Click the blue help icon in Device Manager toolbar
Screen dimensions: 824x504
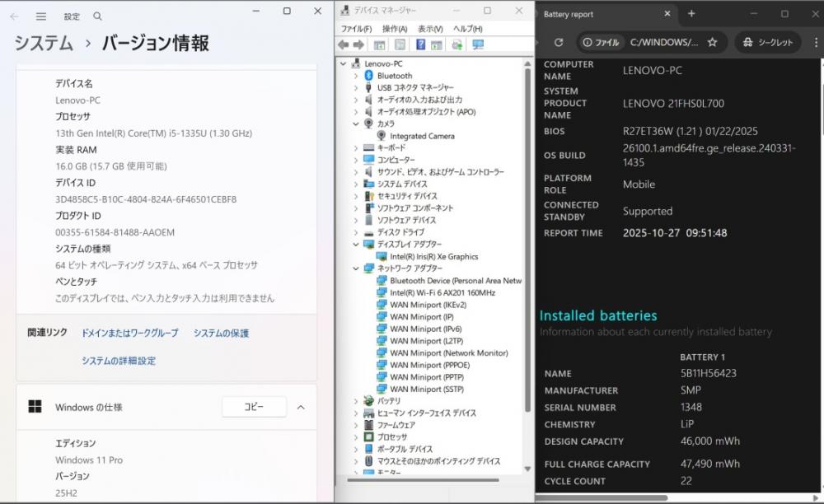(420, 44)
